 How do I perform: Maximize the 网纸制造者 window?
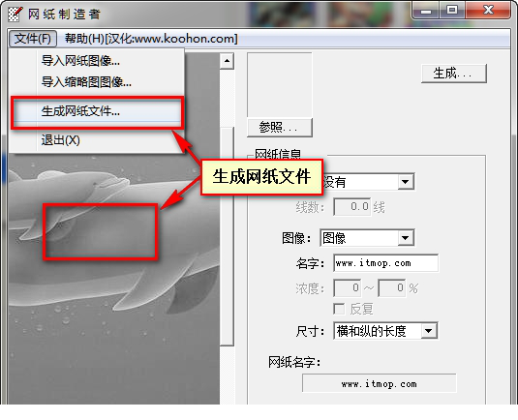click(x=452, y=10)
